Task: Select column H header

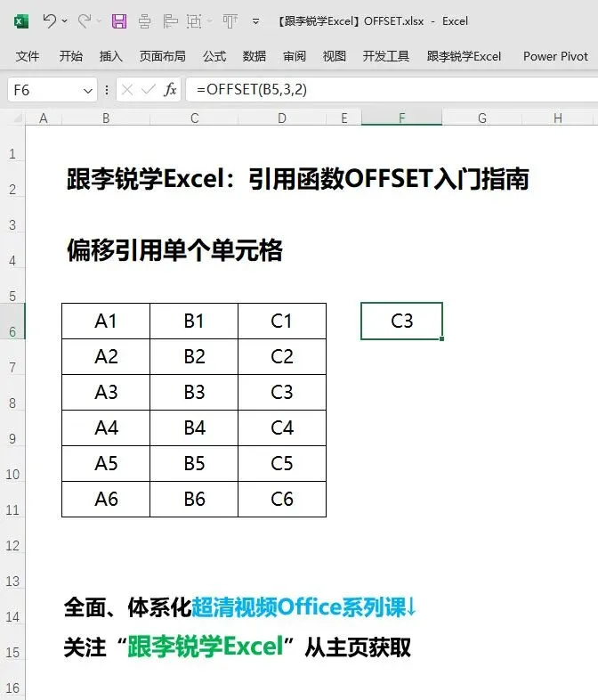Action: tap(558, 118)
